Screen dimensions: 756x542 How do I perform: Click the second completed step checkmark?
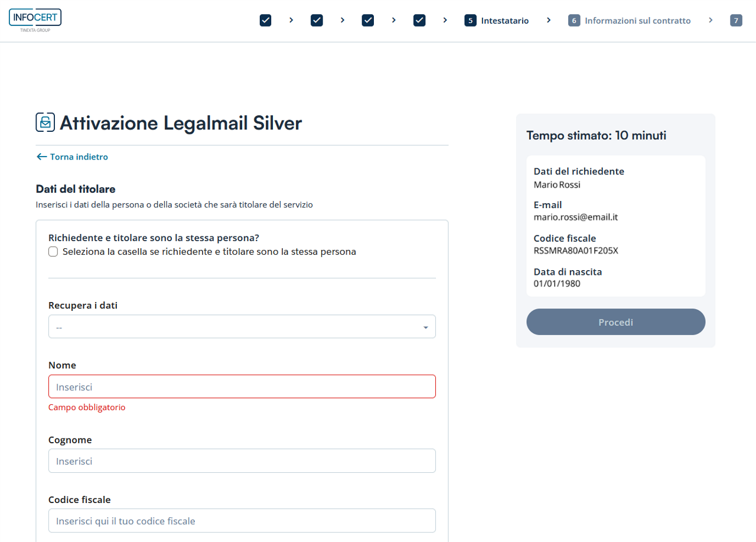[317, 21]
